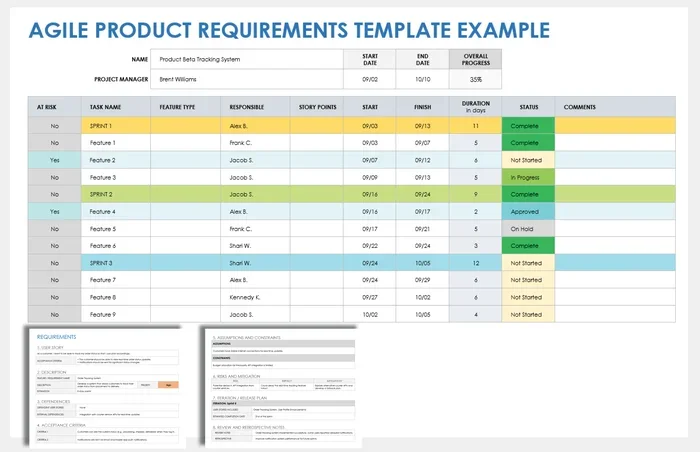Select the overall progress 35% cell
Screen dimensions: 700x452
(x=475, y=79)
